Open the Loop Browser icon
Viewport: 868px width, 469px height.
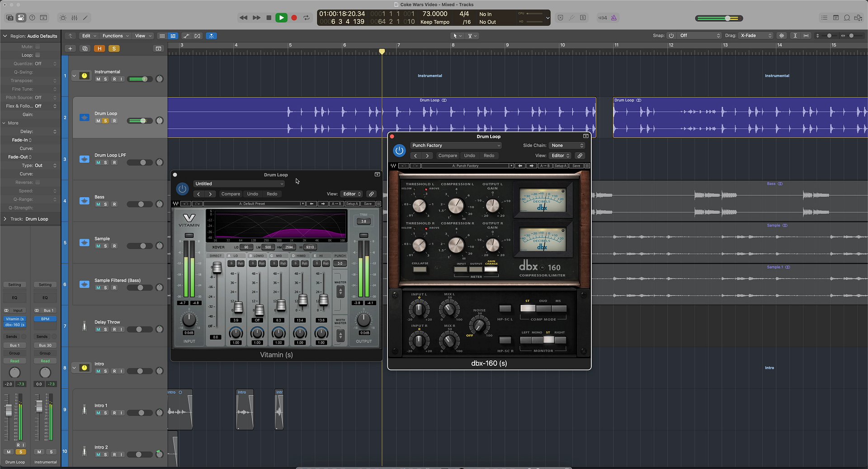tap(847, 18)
